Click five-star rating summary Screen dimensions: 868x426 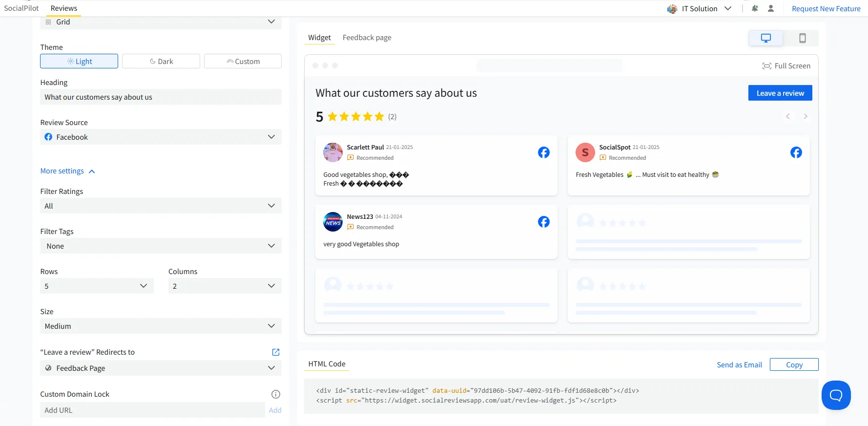coord(356,116)
